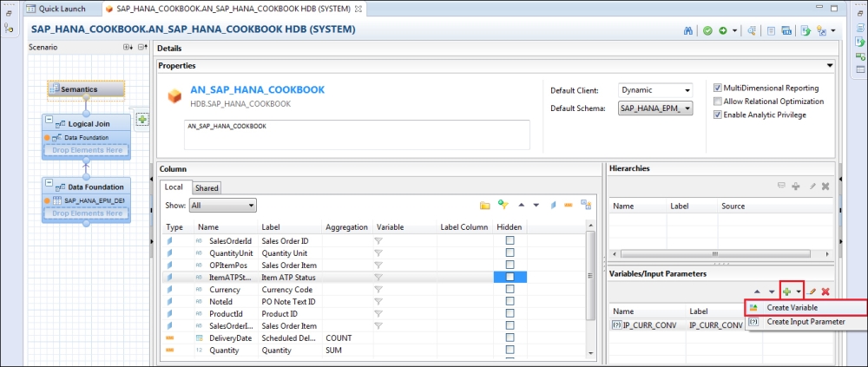Toggle the Allow Relational Optimization checkbox
This screenshot has width=868, height=367.
tap(718, 102)
